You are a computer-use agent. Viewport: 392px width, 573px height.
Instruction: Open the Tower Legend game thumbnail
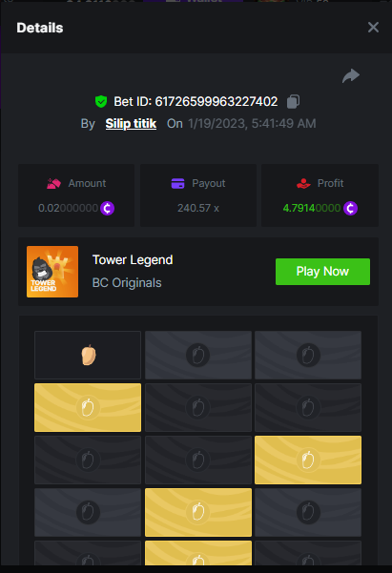pyautogui.click(x=52, y=272)
